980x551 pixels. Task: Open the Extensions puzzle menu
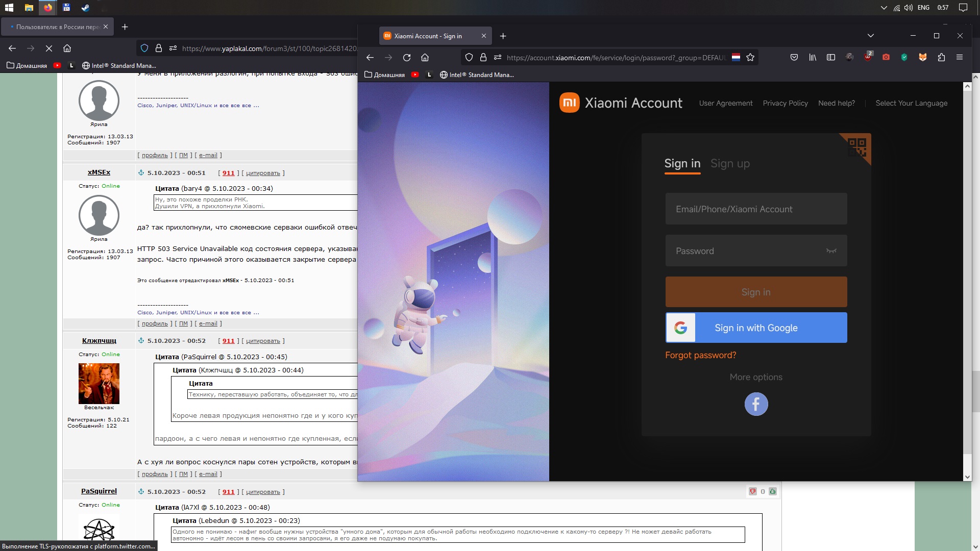[x=941, y=57]
